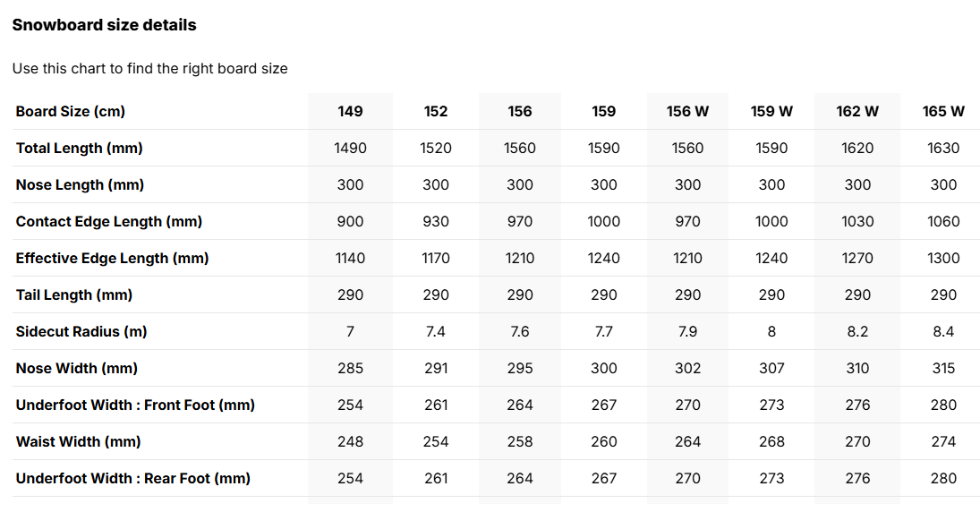This screenshot has width=980, height=512.
Task: Click the 8.2 sidecut radius value
Action: click(857, 331)
